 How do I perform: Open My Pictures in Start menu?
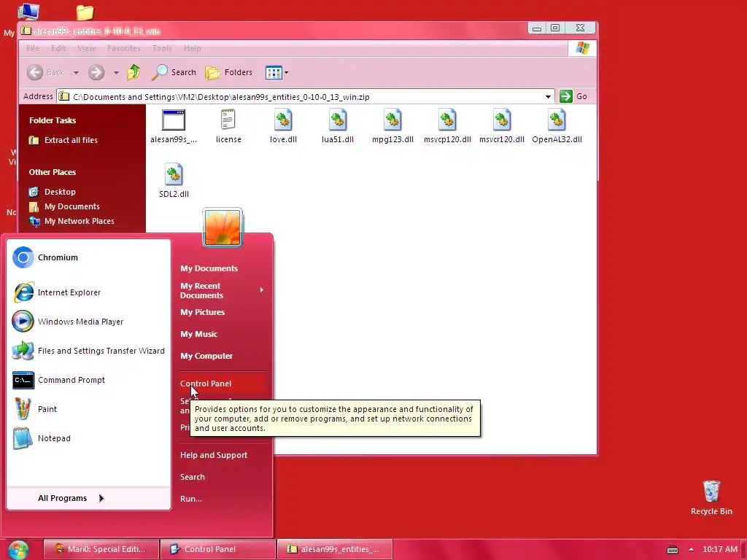[203, 312]
